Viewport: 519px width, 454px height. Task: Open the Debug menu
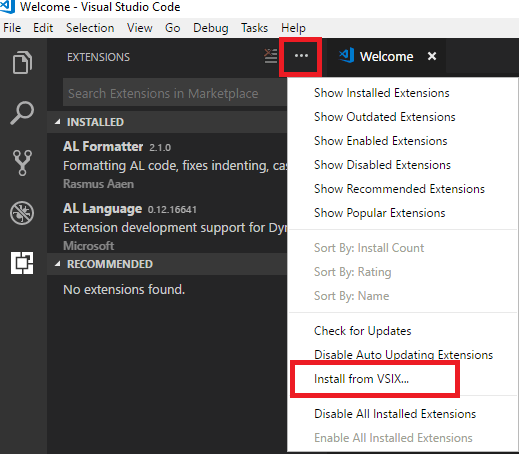pyautogui.click(x=211, y=28)
